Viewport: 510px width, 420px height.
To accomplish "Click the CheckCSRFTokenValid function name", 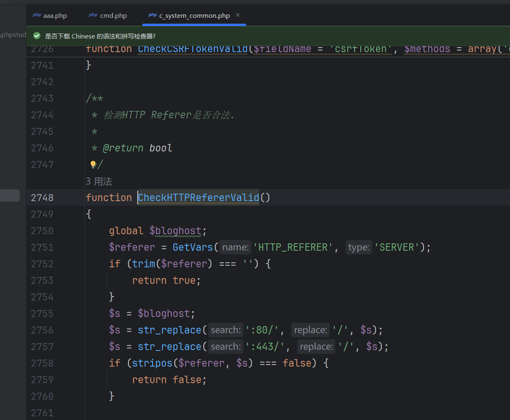I will tap(193, 49).
